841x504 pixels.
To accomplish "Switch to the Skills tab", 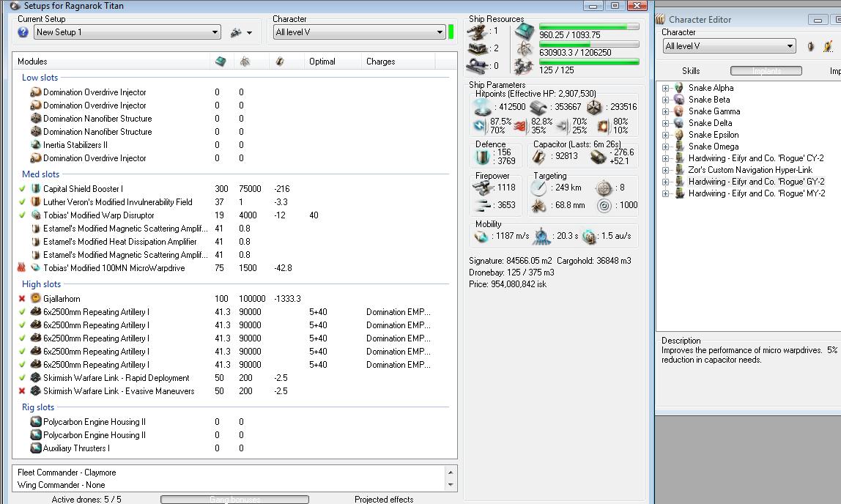I will (x=690, y=71).
